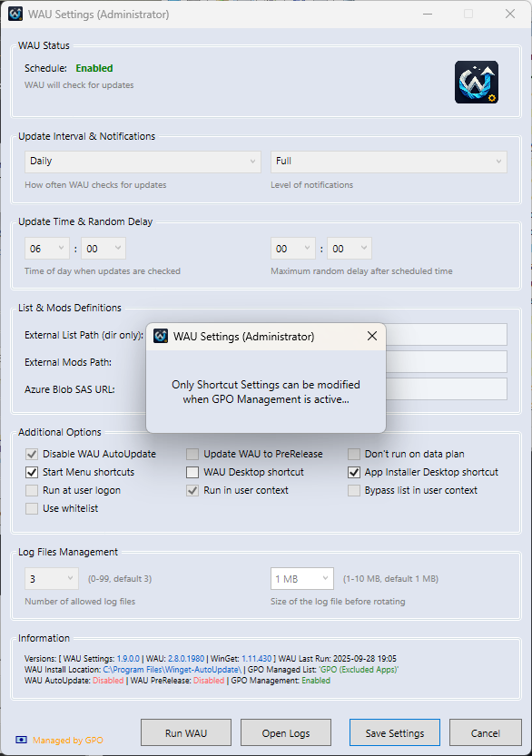Click Save Settings button
The width and height of the screenshot is (532, 756).
pos(395,733)
